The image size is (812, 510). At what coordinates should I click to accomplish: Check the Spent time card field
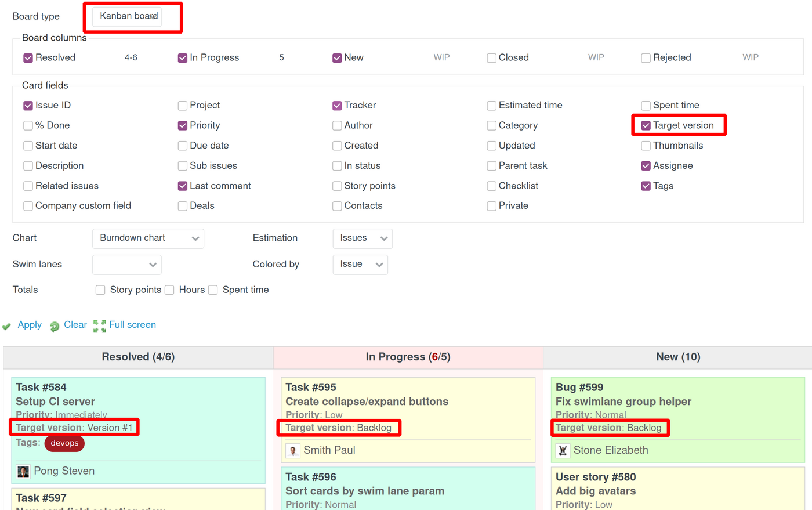pyautogui.click(x=646, y=105)
